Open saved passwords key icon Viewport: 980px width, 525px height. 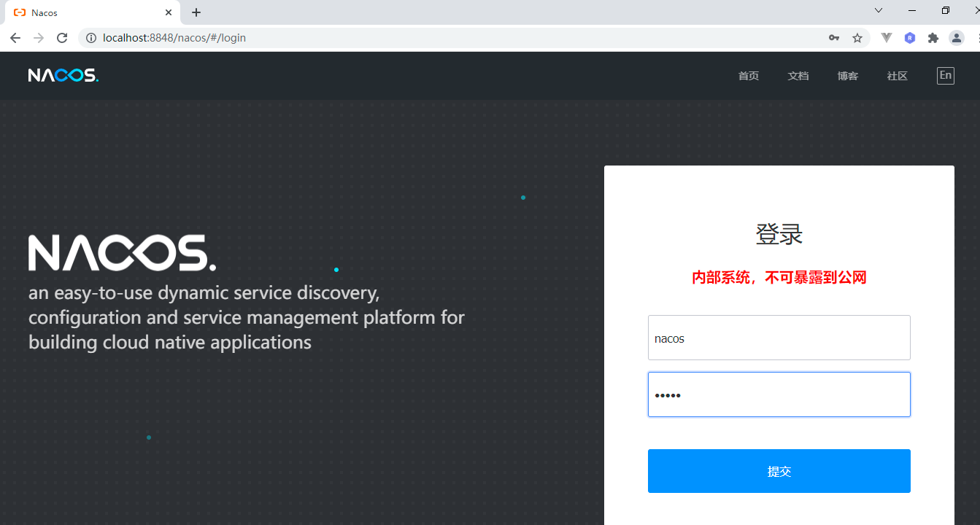[834, 38]
